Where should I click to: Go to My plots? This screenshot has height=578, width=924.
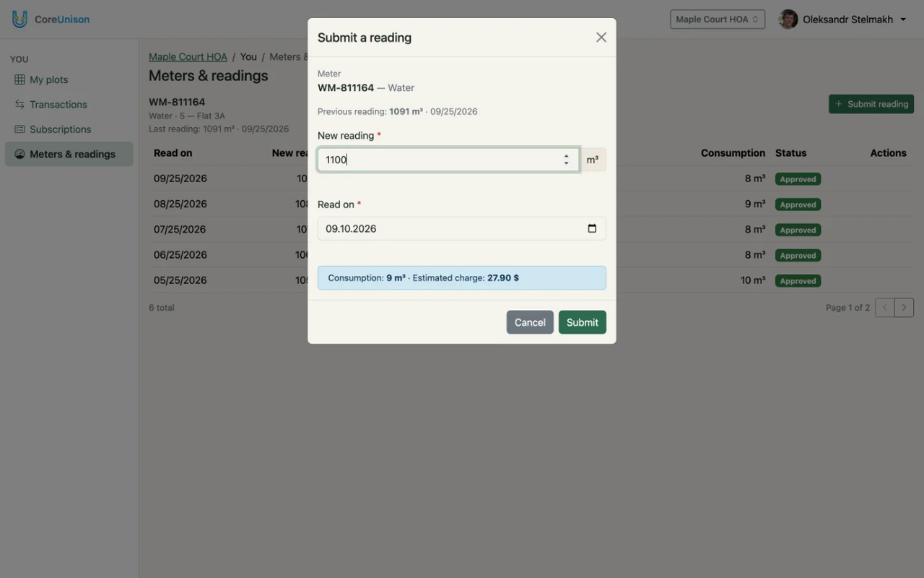coord(69,79)
